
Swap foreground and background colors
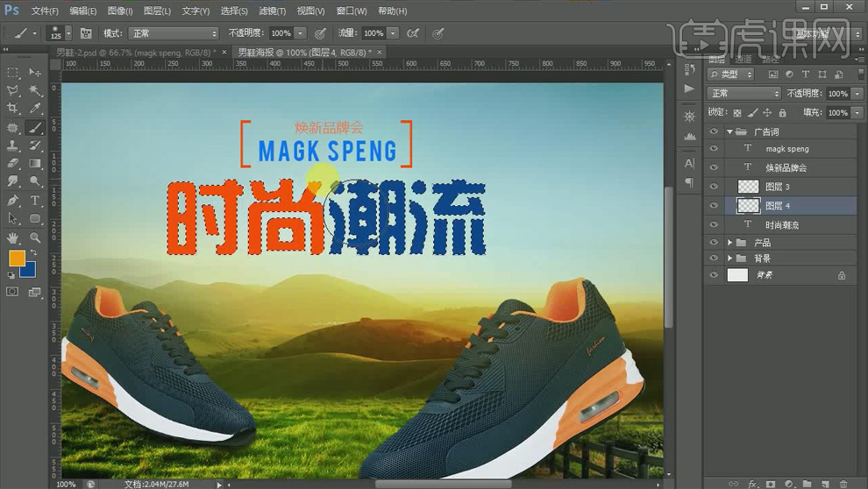click(33, 252)
